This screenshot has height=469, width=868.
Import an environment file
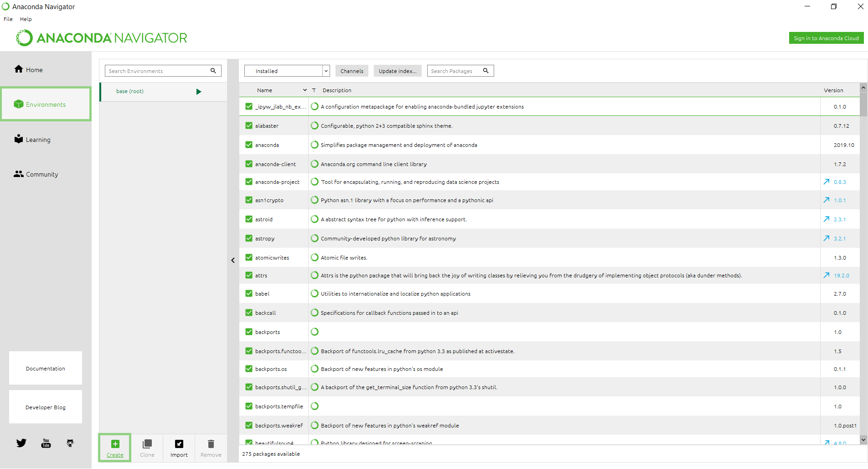[x=179, y=448]
